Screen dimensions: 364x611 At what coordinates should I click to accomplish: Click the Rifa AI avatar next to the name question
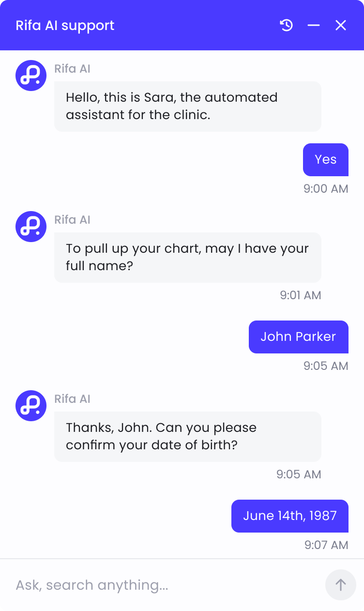click(30, 226)
